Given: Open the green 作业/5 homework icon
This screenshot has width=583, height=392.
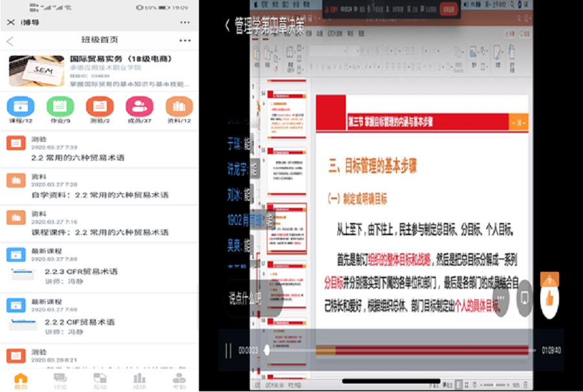Looking at the screenshot, I should pos(60,106).
